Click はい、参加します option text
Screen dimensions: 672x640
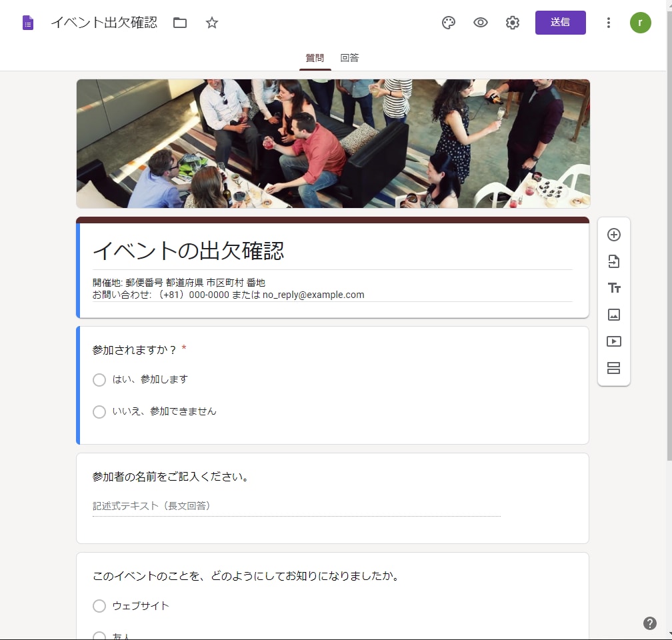[x=150, y=379]
